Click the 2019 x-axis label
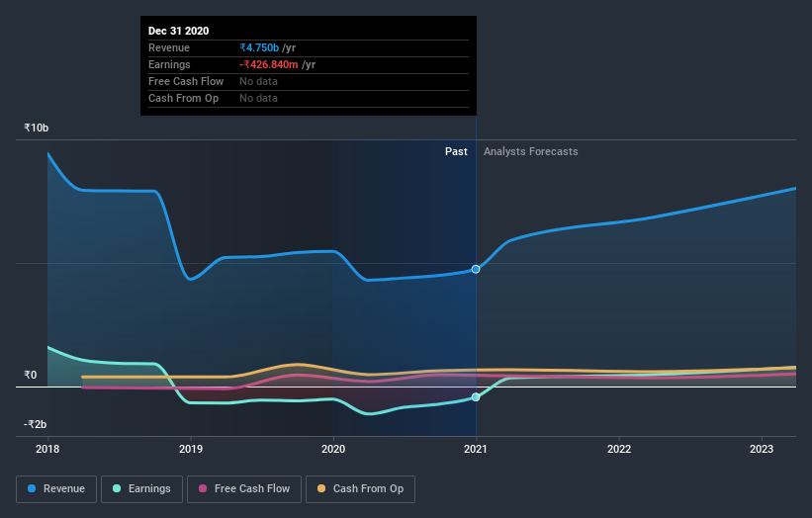 (x=191, y=449)
